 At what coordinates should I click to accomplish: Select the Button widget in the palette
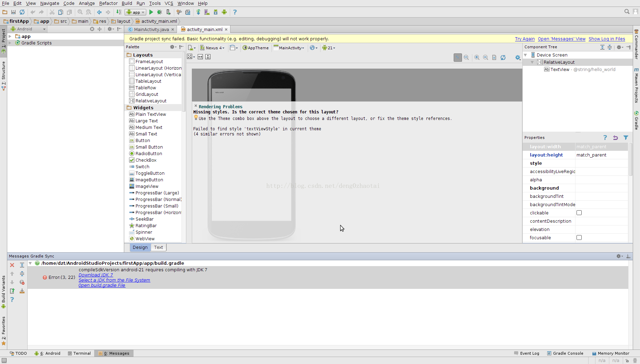(x=142, y=140)
